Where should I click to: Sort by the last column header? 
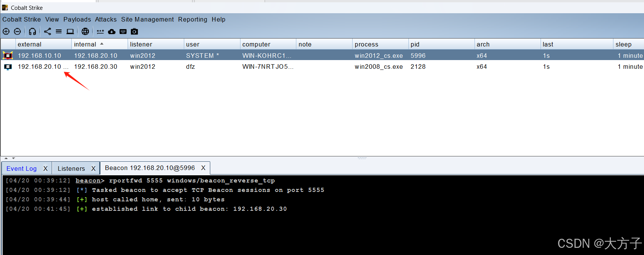[x=577, y=44]
